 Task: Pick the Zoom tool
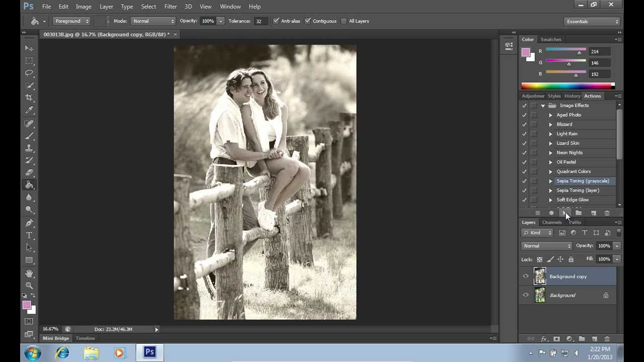tap(29, 285)
